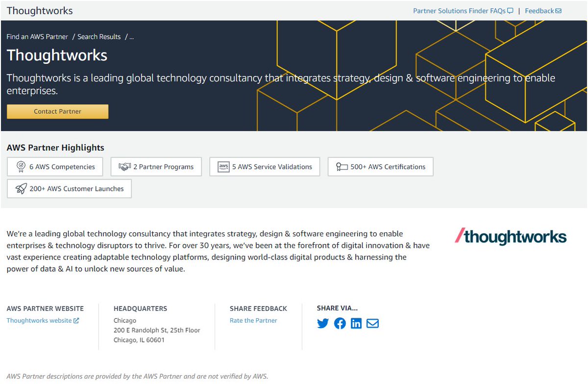Click the AWS Competencies badge icon
Screen dimensions: 588x384
coord(21,167)
